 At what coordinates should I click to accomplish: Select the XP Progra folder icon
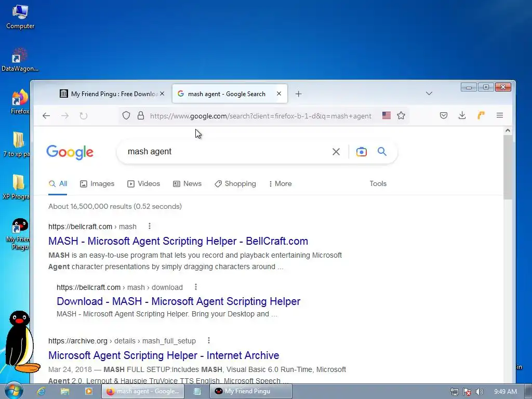point(16,187)
